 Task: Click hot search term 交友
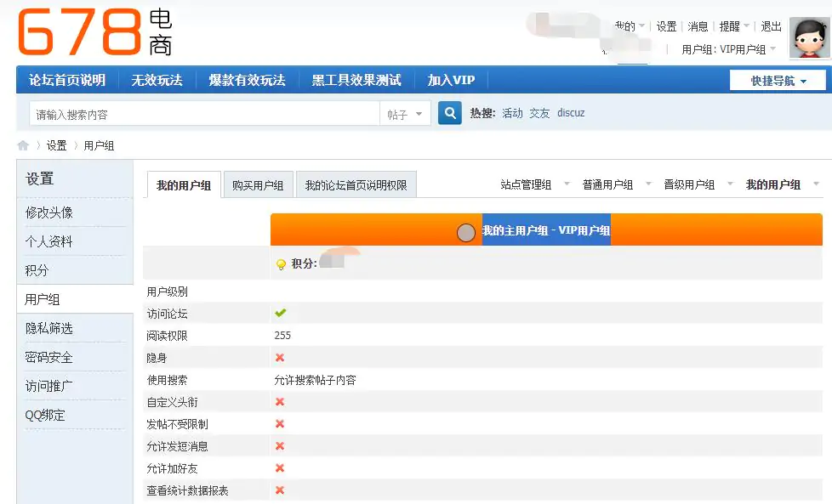pos(539,113)
